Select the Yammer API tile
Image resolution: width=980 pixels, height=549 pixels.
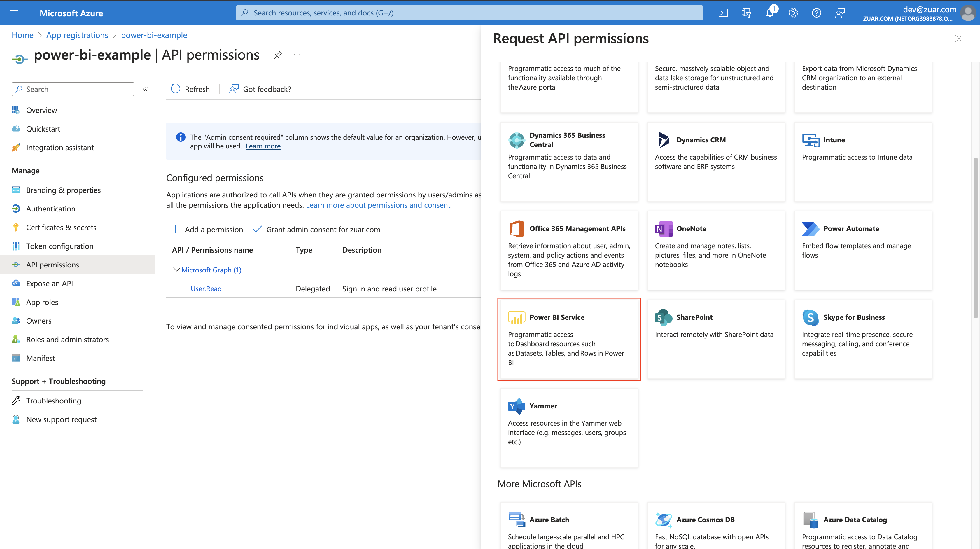click(x=569, y=428)
